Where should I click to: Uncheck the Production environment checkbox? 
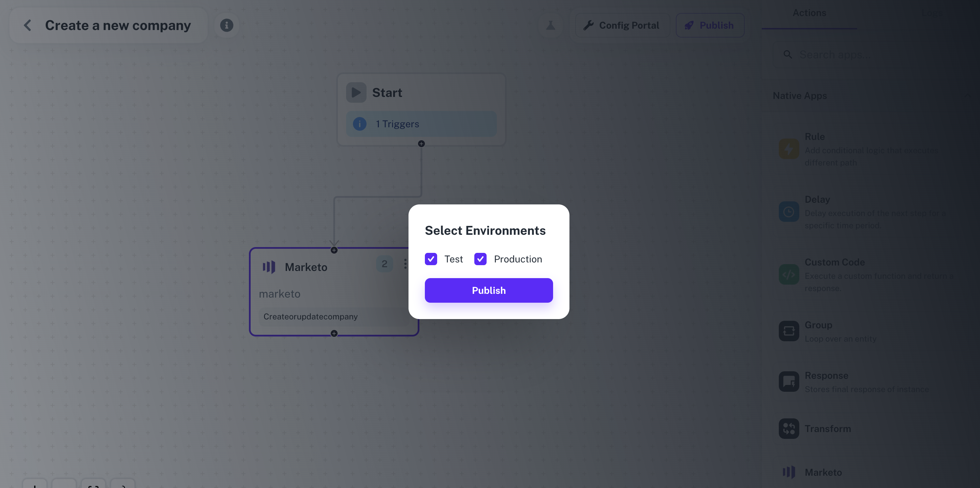(480, 259)
